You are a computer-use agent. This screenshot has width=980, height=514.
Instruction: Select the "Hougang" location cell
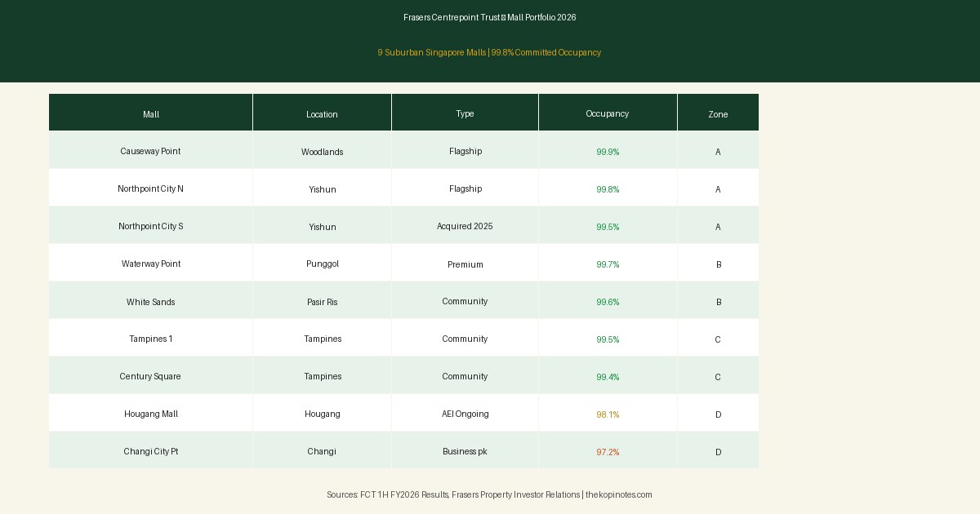[323, 414]
